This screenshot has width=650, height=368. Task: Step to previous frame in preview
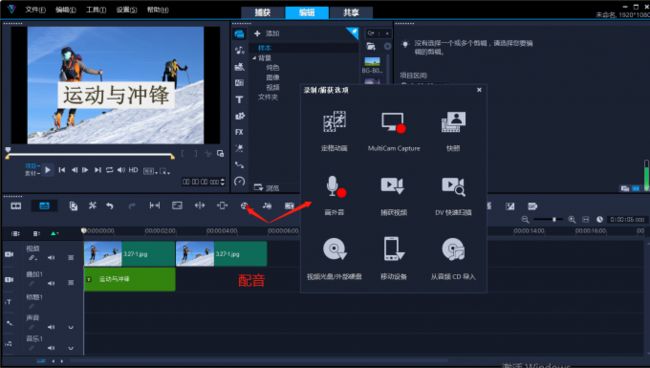pos(74,170)
